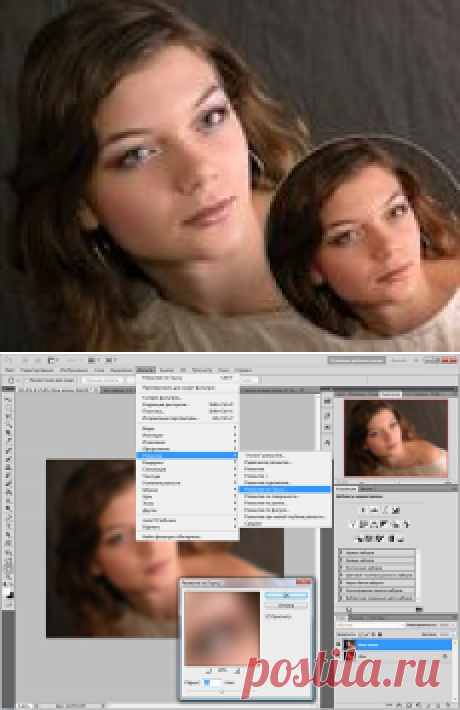Click the Radius slider handle
The width and height of the screenshot is (460, 710).
click(221, 692)
